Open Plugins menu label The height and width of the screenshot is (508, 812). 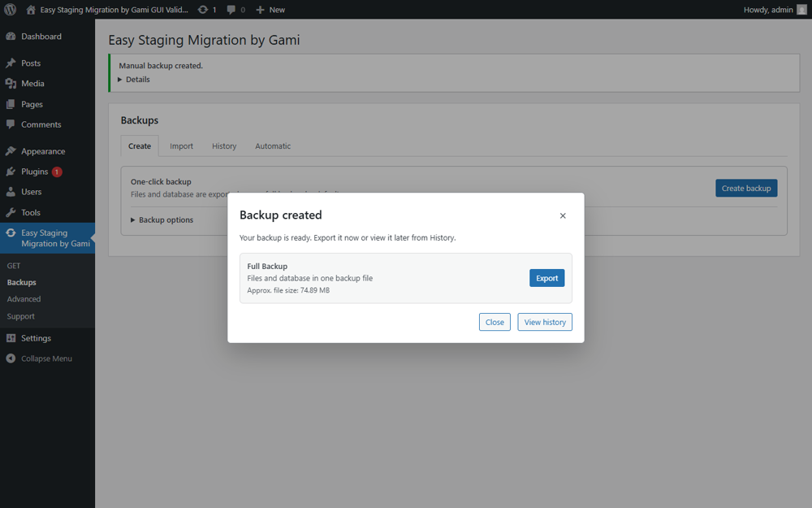click(x=35, y=172)
